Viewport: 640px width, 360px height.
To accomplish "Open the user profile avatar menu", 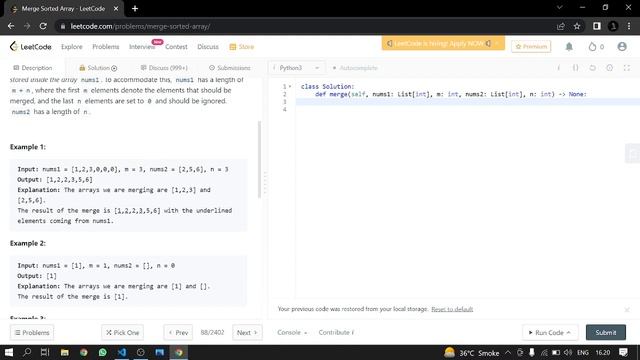I will (622, 47).
